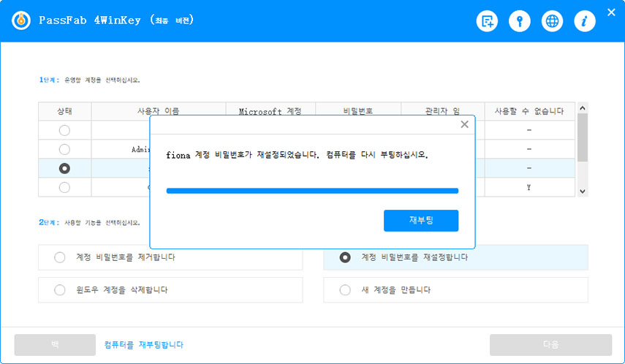The width and height of the screenshot is (625, 364).
Task: Click the 백 back button
Action: (x=55, y=345)
